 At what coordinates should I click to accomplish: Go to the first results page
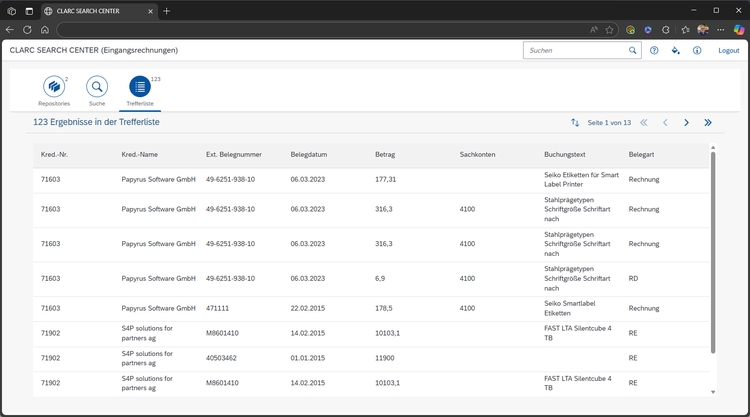(x=644, y=122)
